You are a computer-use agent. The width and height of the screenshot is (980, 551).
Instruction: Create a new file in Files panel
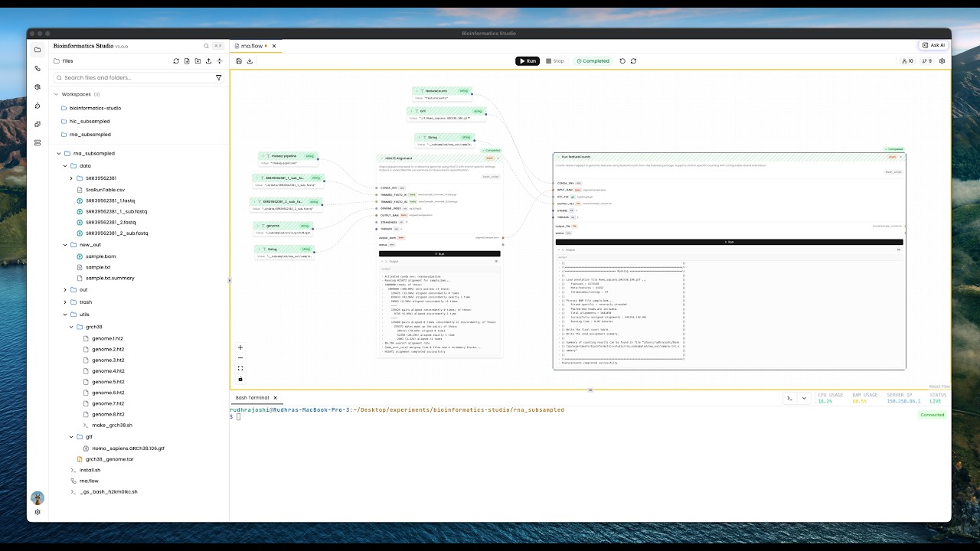187,60
